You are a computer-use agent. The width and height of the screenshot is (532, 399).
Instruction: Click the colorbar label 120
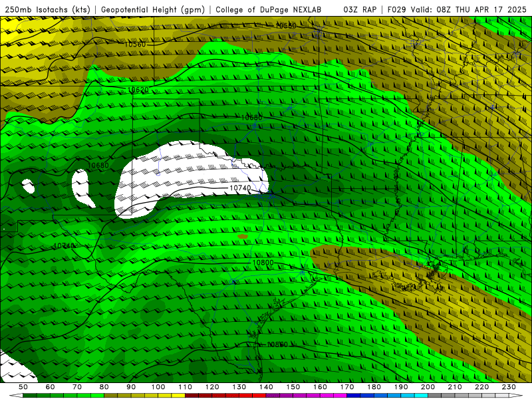tap(212, 387)
